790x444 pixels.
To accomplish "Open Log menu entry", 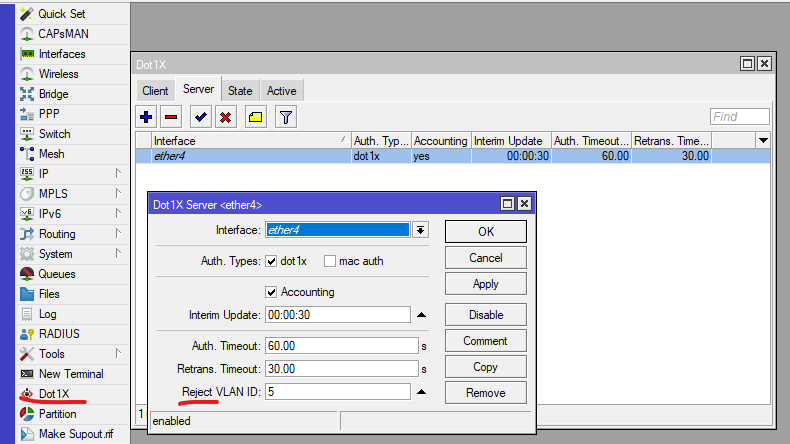I will point(47,314).
